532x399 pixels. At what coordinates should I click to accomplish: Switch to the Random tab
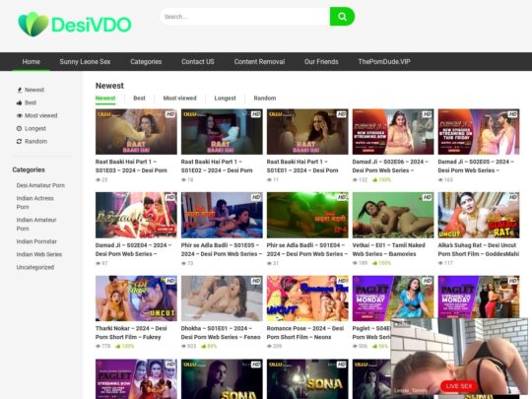pyautogui.click(x=265, y=99)
